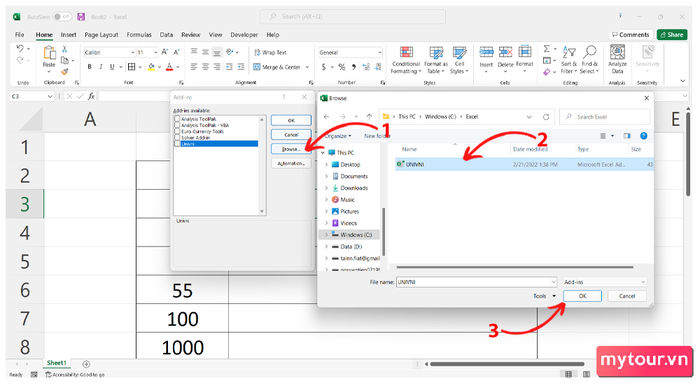This screenshot has width=700, height=386.
Task: Click the red Font Color swatch
Action: click(x=169, y=67)
